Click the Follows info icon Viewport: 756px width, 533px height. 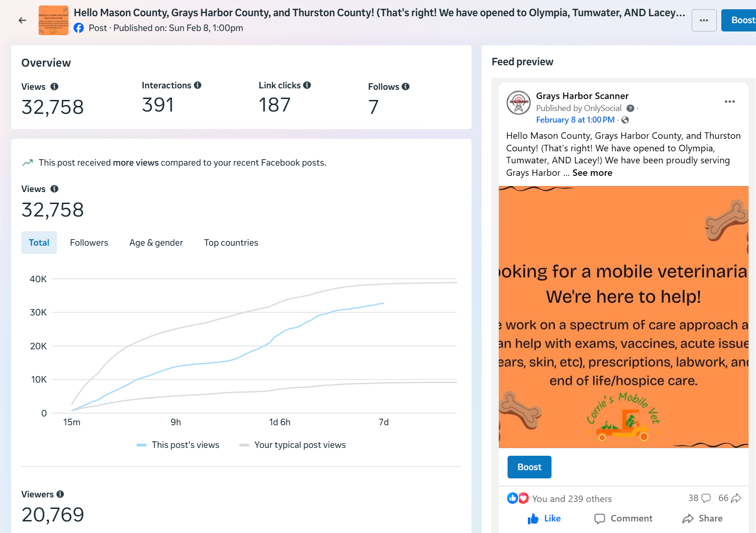406,87
